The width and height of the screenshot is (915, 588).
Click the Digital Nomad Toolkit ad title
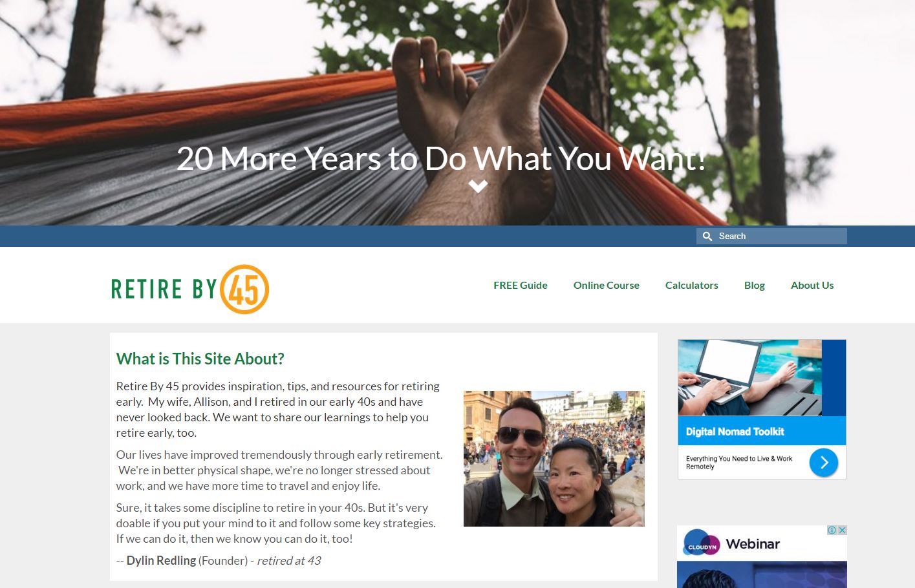[x=735, y=432]
